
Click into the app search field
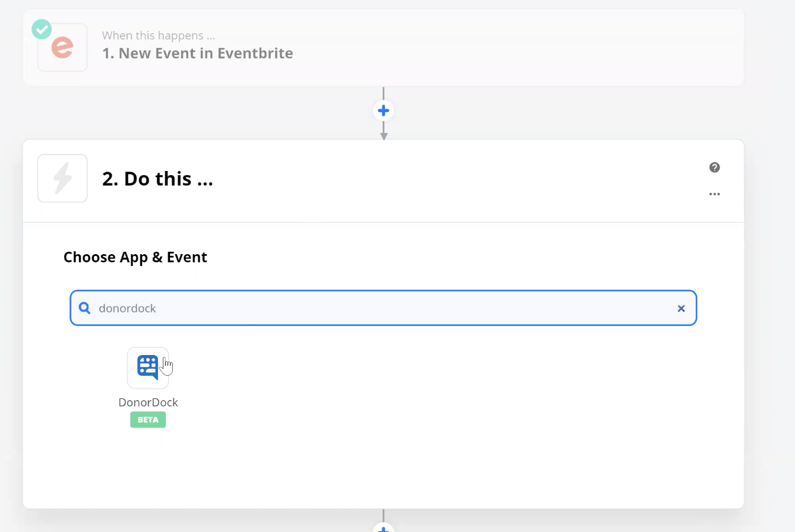click(x=383, y=308)
